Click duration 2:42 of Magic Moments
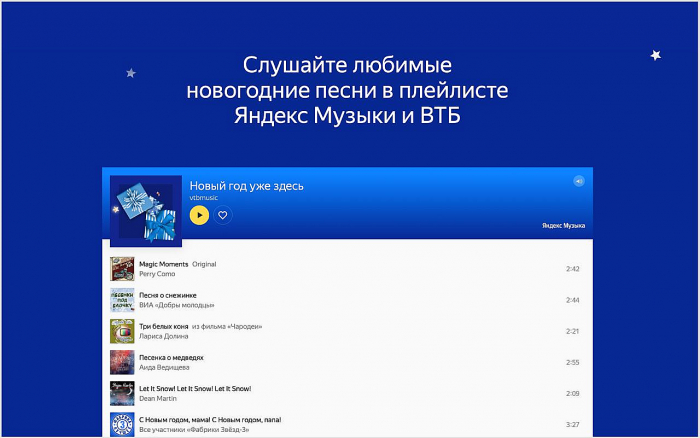Screen dimensions: 700x438 [x=572, y=269]
